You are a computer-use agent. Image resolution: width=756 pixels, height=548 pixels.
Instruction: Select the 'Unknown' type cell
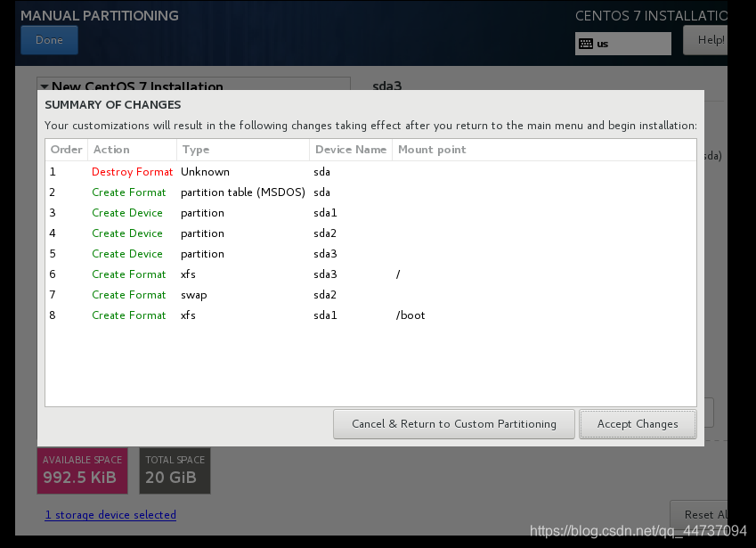click(x=205, y=172)
